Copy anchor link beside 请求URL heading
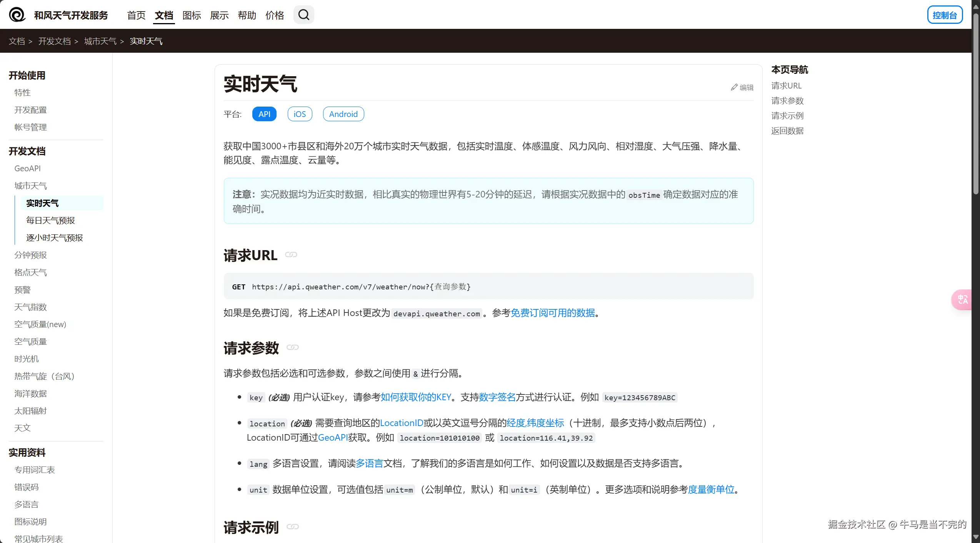The image size is (980, 543). coord(291,255)
